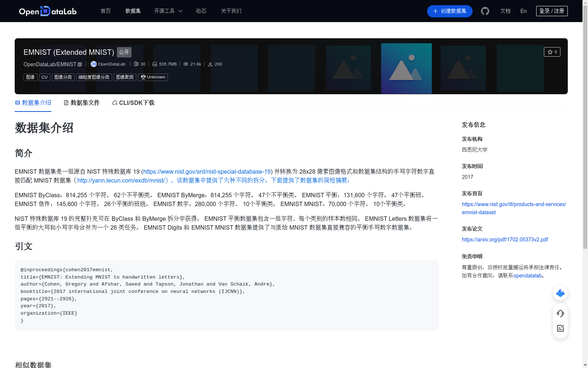This screenshot has height=368, width=588.
Task: Switch to the 数据集介绍 tab
Action: click(x=33, y=103)
